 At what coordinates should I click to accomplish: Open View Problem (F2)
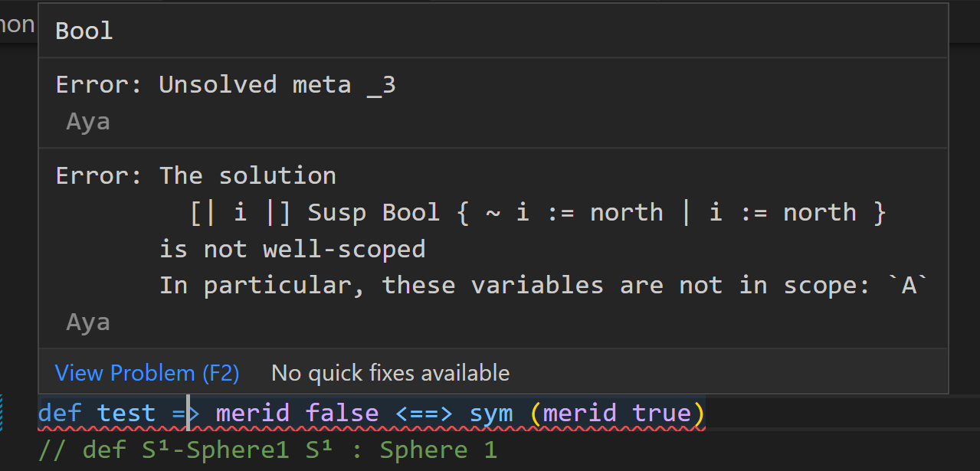click(x=146, y=373)
